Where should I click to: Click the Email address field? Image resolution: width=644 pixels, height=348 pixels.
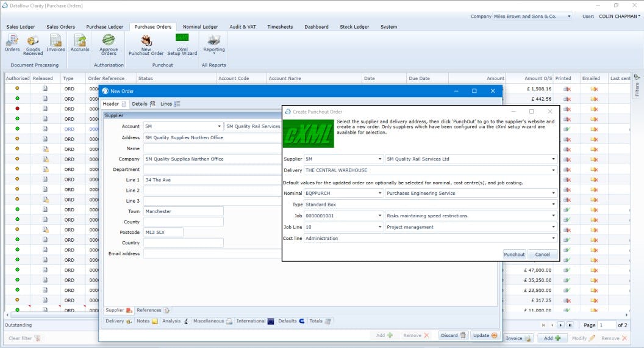click(212, 253)
